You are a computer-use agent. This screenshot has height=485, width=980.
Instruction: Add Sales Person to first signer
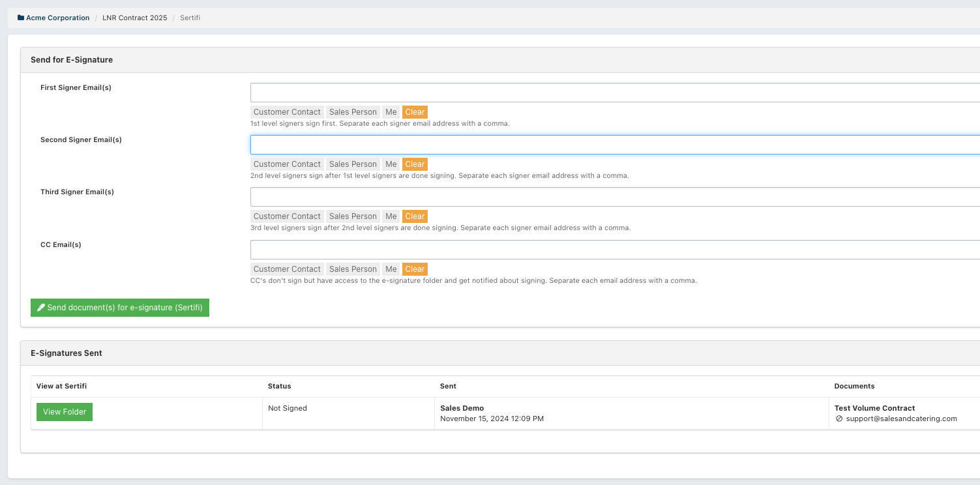pyautogui.click(x=353, y=112)
